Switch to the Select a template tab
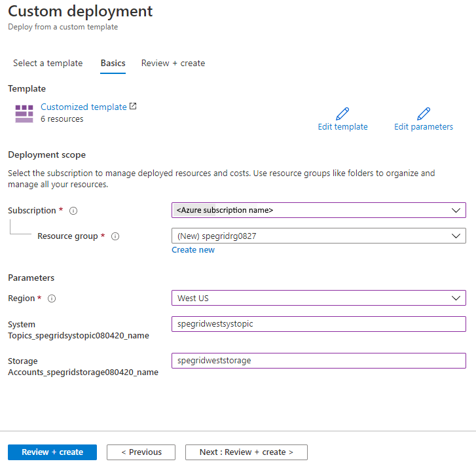476x470 pixels. tap(48, 63)
